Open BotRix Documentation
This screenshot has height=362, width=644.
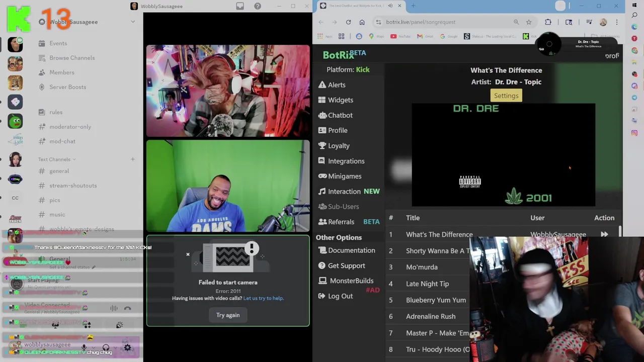point(346,250)
